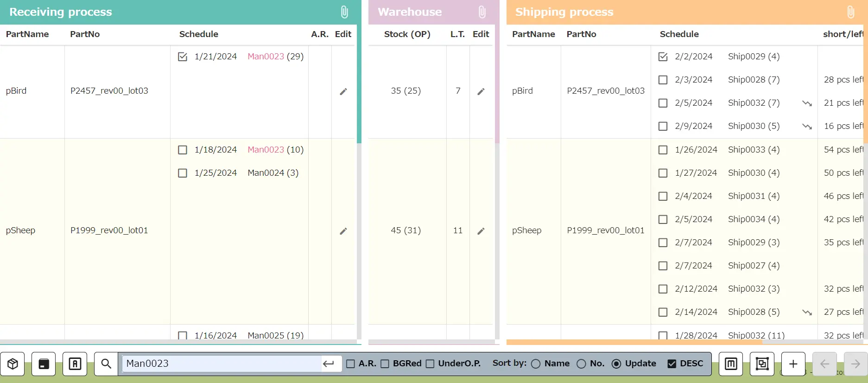Uncheck the 2/2/2024 Ship0029 checkbox

663,57
